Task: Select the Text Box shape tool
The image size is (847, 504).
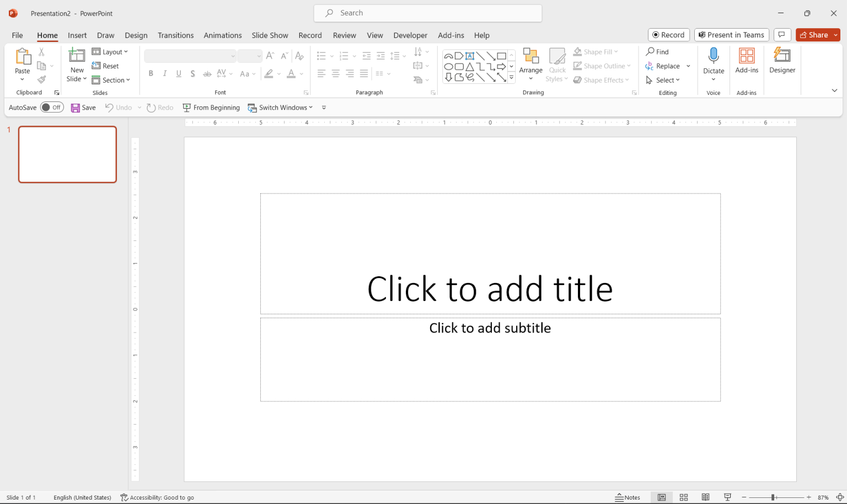Action: (470, 55)
